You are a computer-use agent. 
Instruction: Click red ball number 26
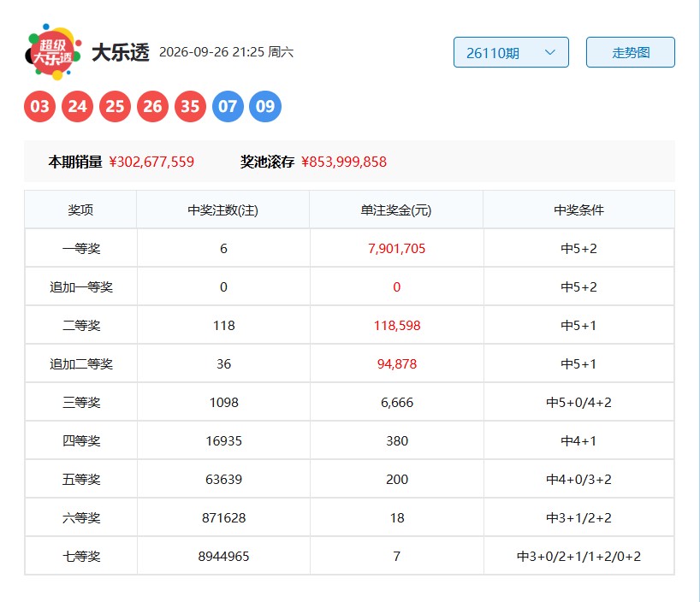(x=152, y=106)
